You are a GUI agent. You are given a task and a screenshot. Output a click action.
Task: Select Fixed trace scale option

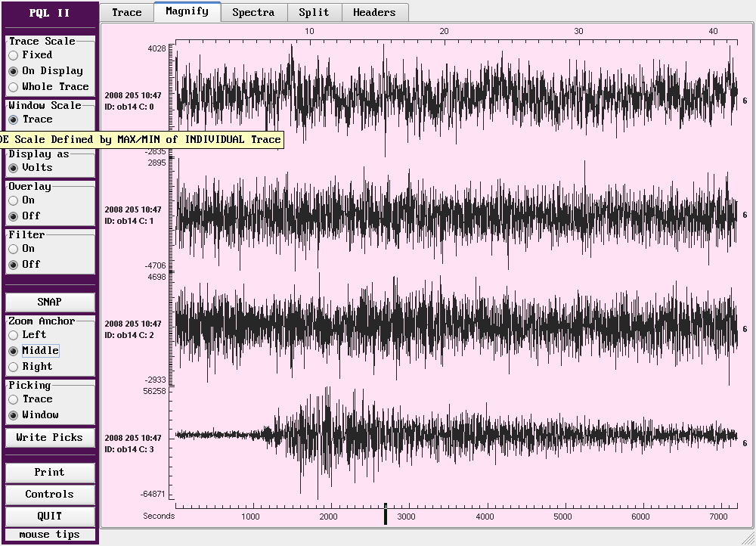click(x=14, y=55)
